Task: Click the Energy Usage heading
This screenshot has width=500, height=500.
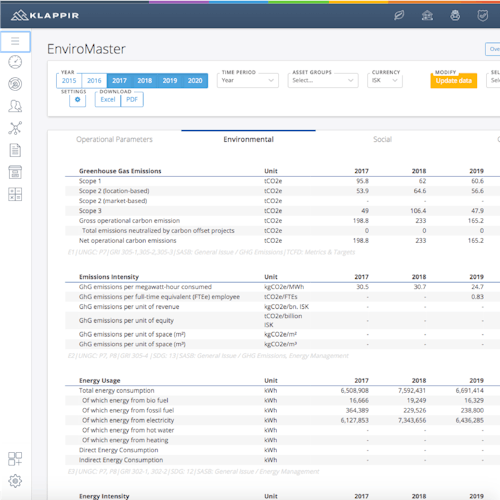Action: click(100, 381)
